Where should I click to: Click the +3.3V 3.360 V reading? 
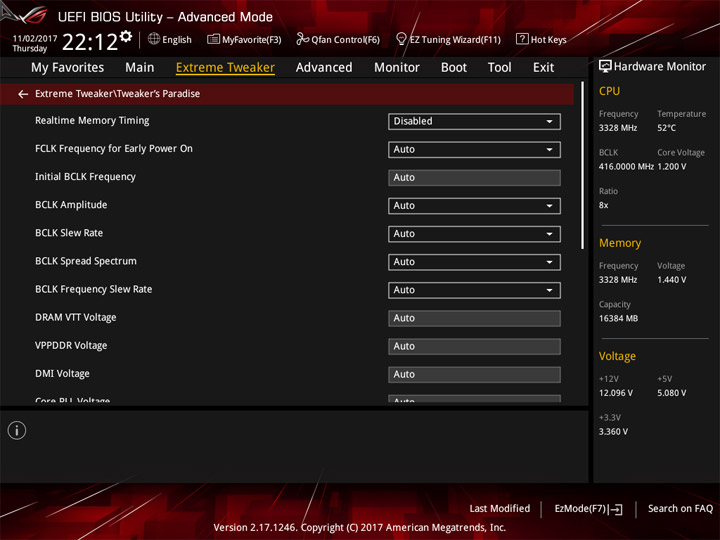(x=613, y=432)
